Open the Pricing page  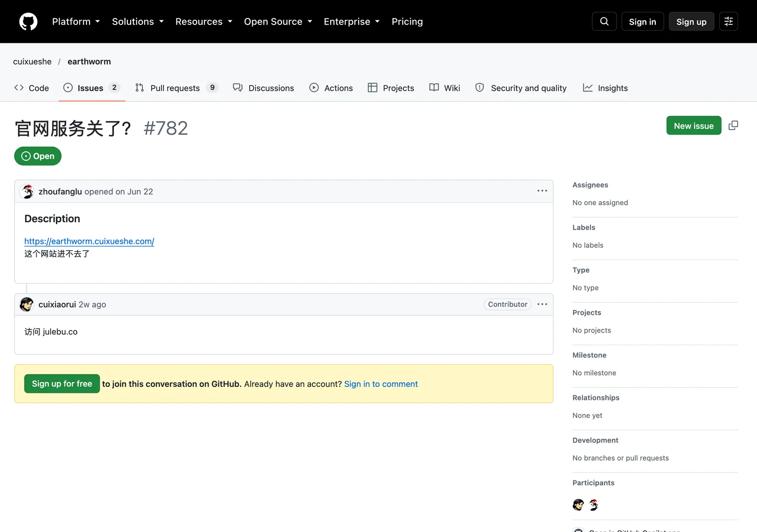407,22
